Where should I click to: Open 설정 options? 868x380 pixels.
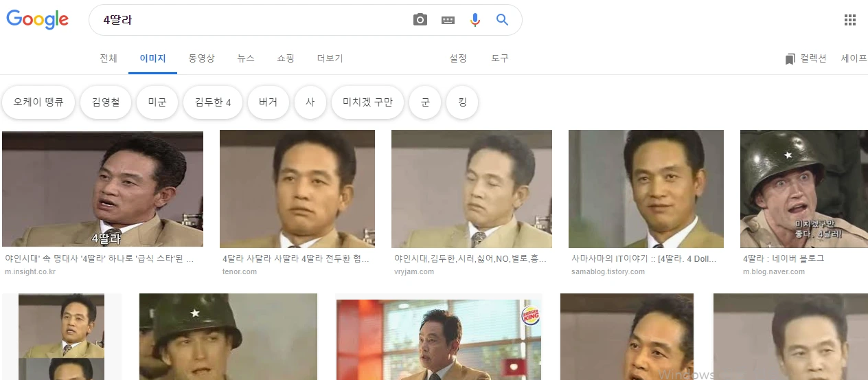coord(458,58)
